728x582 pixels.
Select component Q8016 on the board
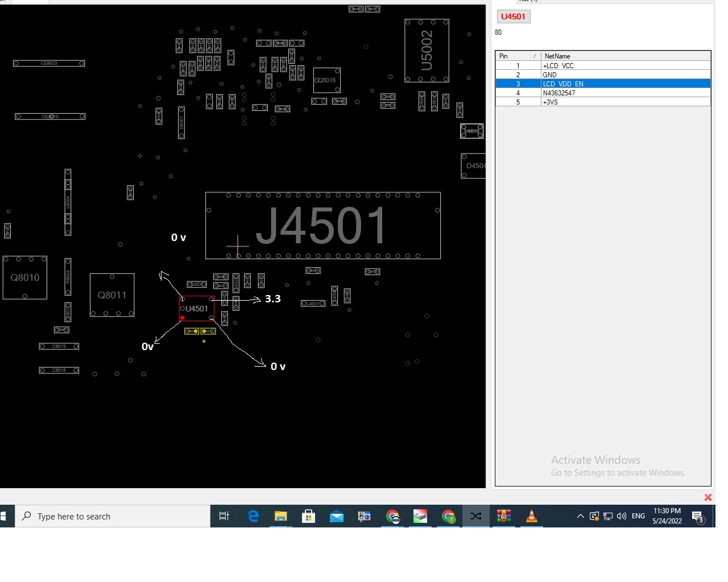point(327,80)
